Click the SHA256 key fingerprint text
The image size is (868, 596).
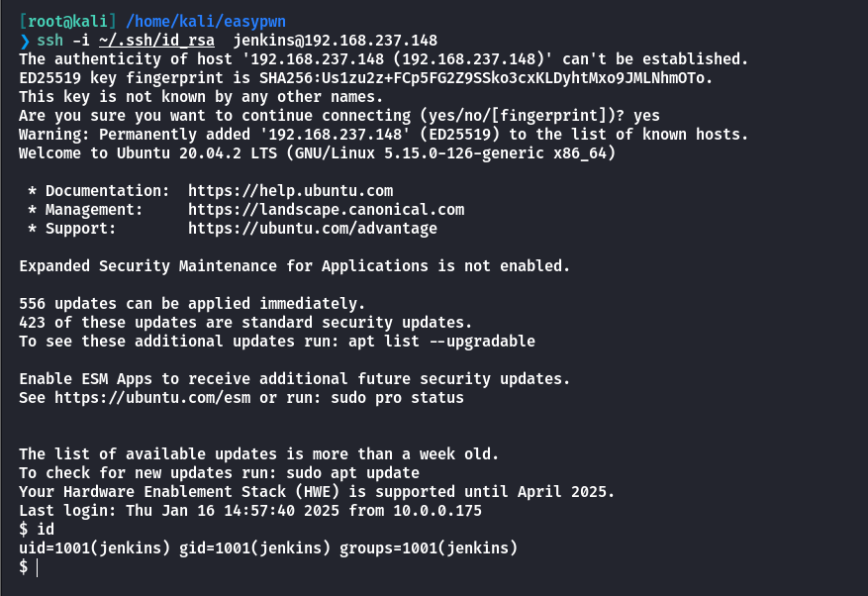486,78
